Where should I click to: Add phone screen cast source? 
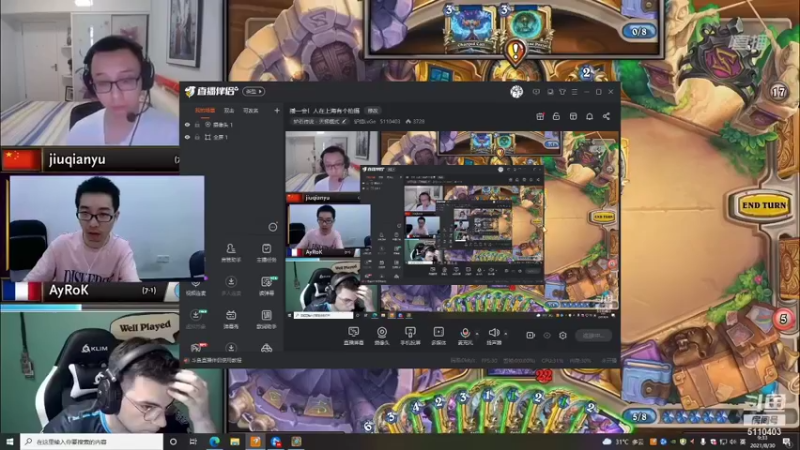(410, 335)
